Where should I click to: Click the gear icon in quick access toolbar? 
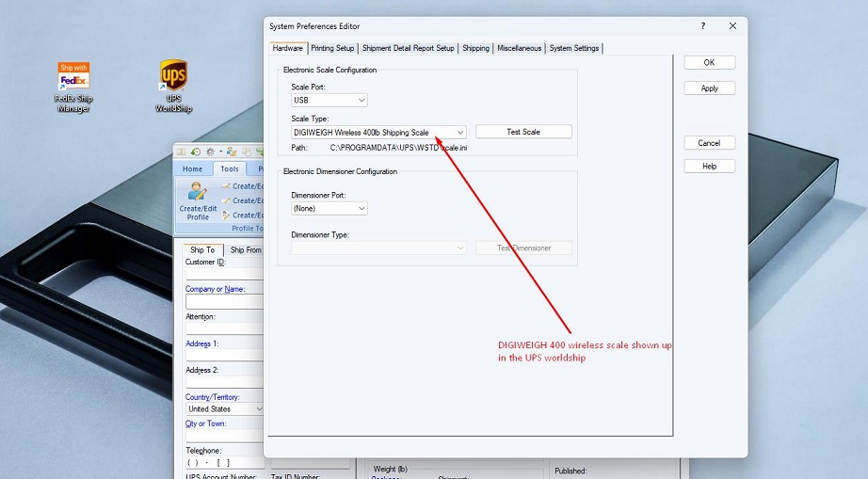point(210,152)
